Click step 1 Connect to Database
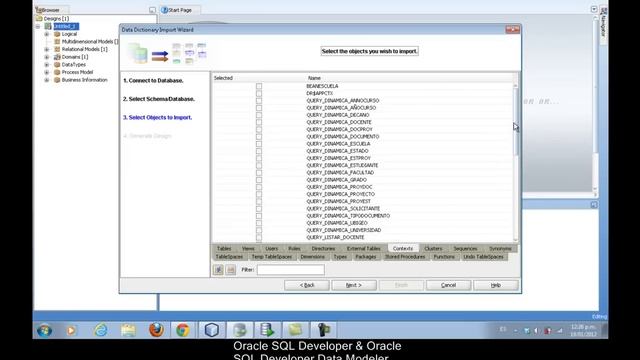Screen dimensions: 640x360 tap(153, 81)
